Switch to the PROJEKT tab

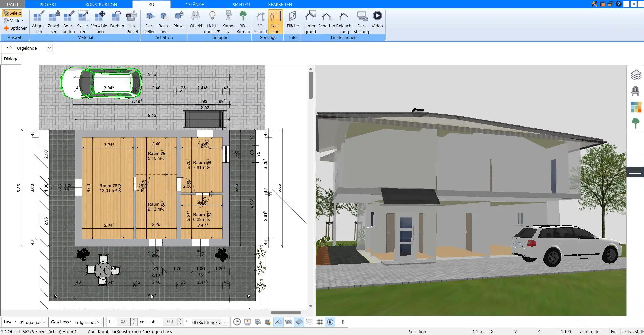pos(48,4)
